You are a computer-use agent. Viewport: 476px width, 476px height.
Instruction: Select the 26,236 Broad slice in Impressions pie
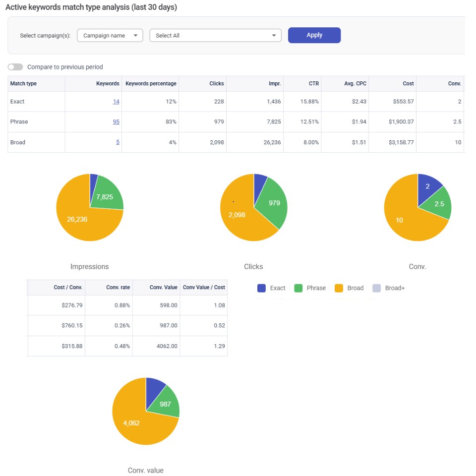[x=77, y=219]
